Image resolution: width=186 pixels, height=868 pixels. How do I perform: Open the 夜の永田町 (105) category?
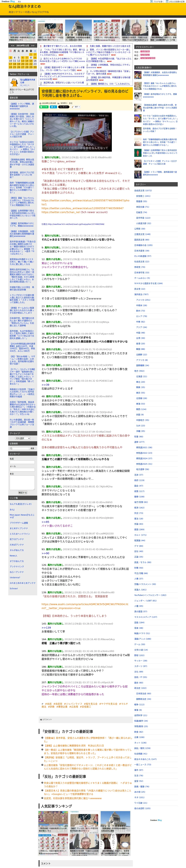(x=142, y=808)
